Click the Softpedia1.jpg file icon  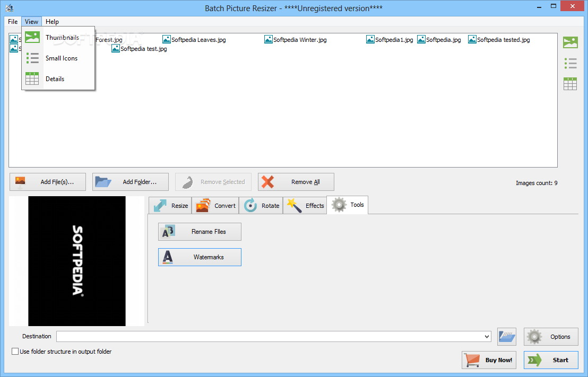click(370, 39)
